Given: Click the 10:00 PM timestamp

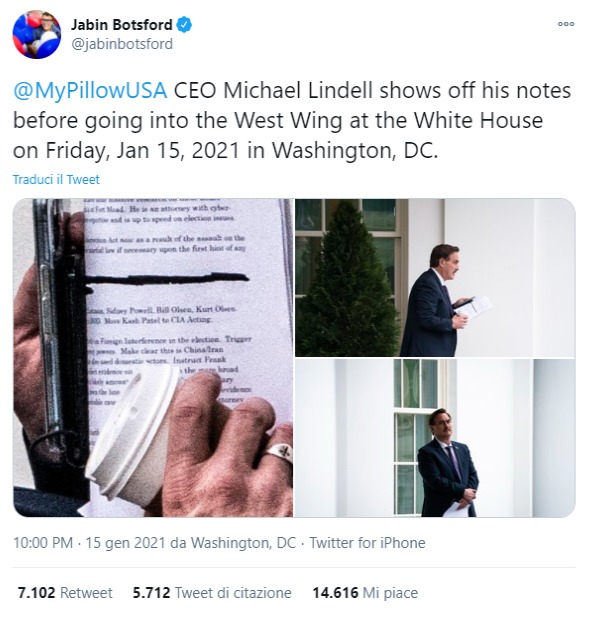Looking at the screenshot, I should [x=43, y=543].
